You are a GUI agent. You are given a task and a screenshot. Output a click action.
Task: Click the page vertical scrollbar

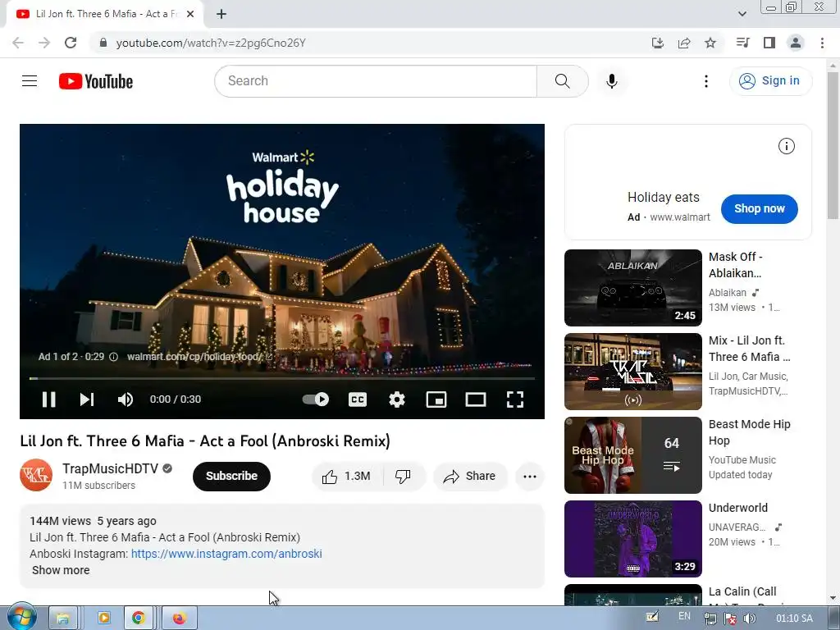tap(833, 146)
